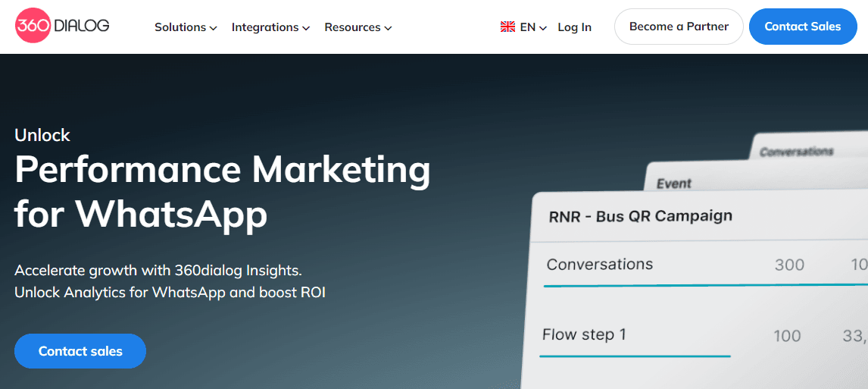868x389 pixels.
Task: Click the Performance Marketing for WhatsApp headline
Action: pyautogui.click(x=222, y=191)
